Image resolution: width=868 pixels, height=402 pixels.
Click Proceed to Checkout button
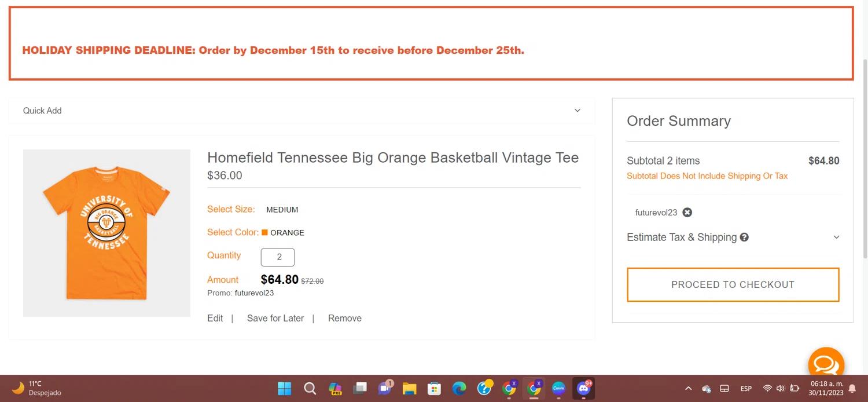733,284
